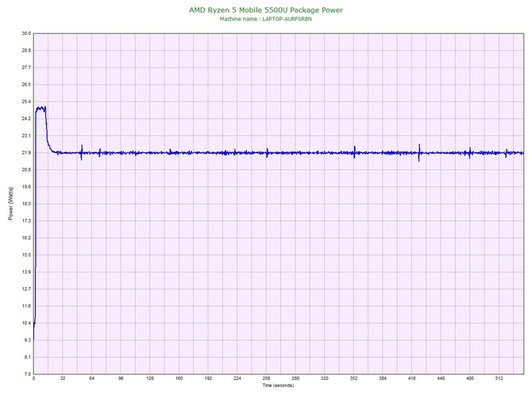Click the 15.0 y-axis tick value

26,255
